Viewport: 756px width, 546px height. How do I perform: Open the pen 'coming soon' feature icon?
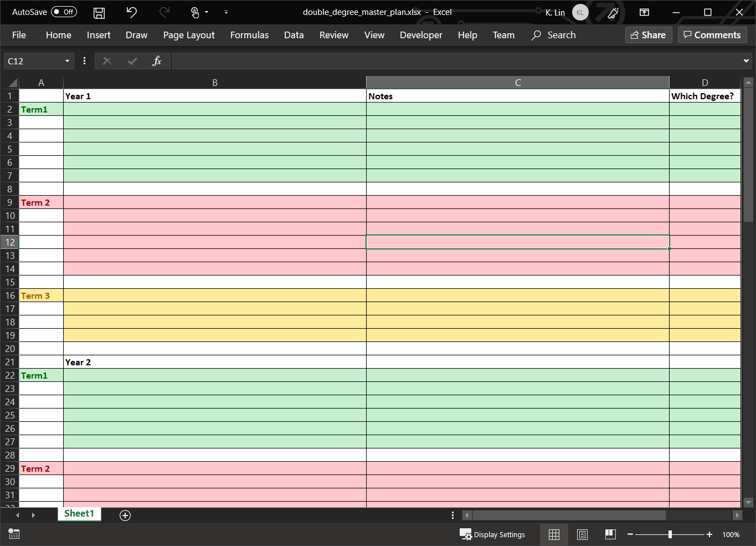click(613, 12)
